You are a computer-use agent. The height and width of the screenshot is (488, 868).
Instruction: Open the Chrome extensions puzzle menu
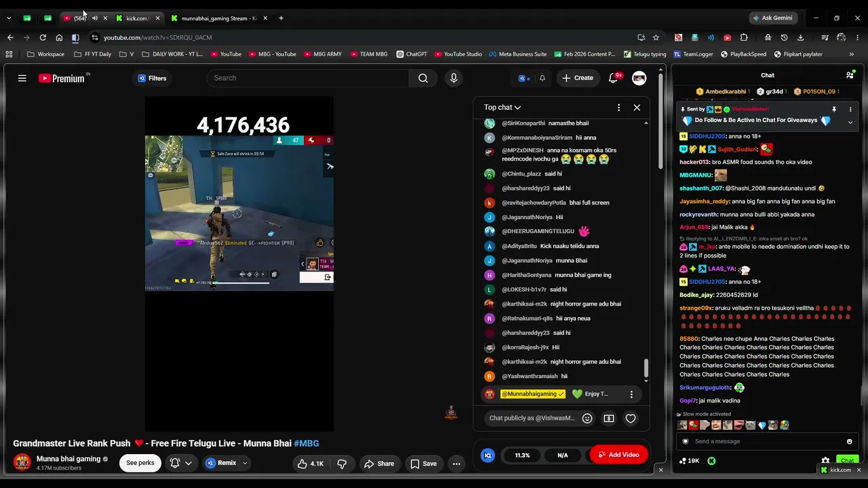click(744, 37)
